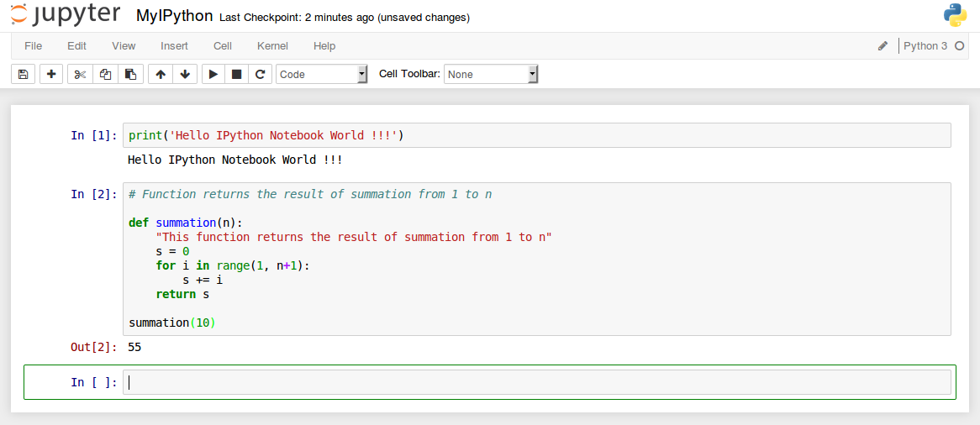Click the 'def summation(n):' line
Screen dimensions: 980x425
pos(185,223)
